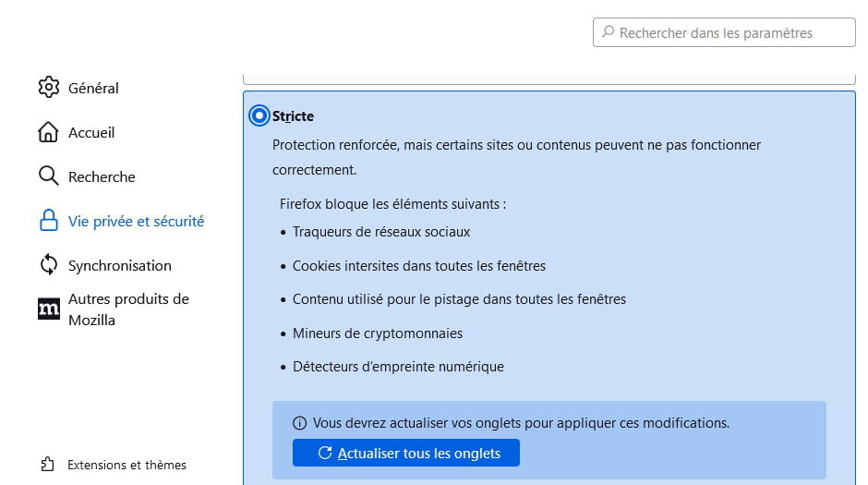
Task: Open Vie privée et sécurité section
Action: [136, 221]
